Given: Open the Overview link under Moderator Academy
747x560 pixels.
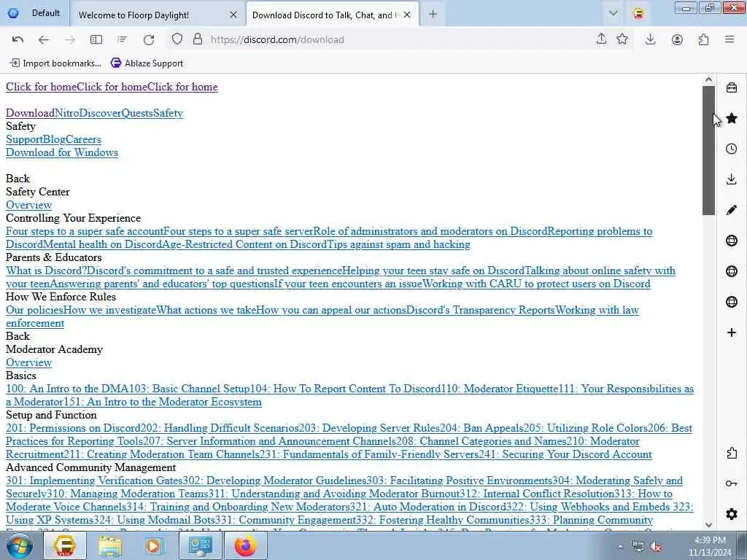Looking at the screenshot, I should click(28, 362).
